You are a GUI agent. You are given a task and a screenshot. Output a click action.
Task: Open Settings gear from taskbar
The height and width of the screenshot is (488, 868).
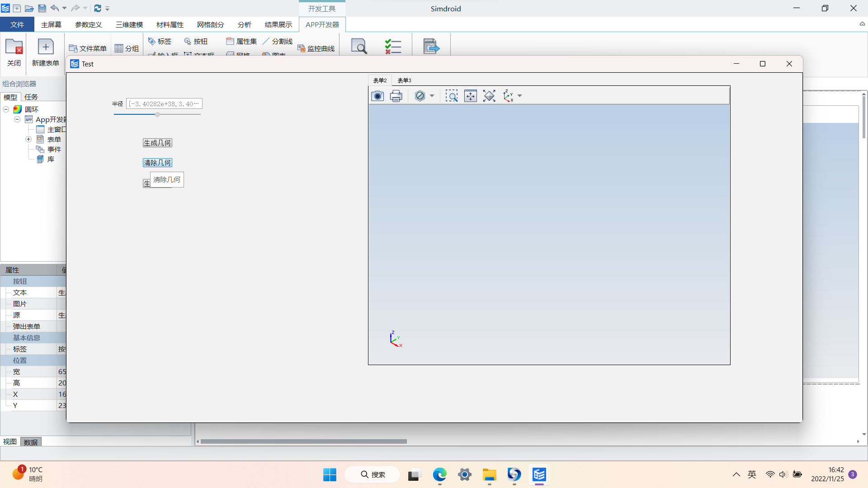pyautogui.click(x=464, y=474)
